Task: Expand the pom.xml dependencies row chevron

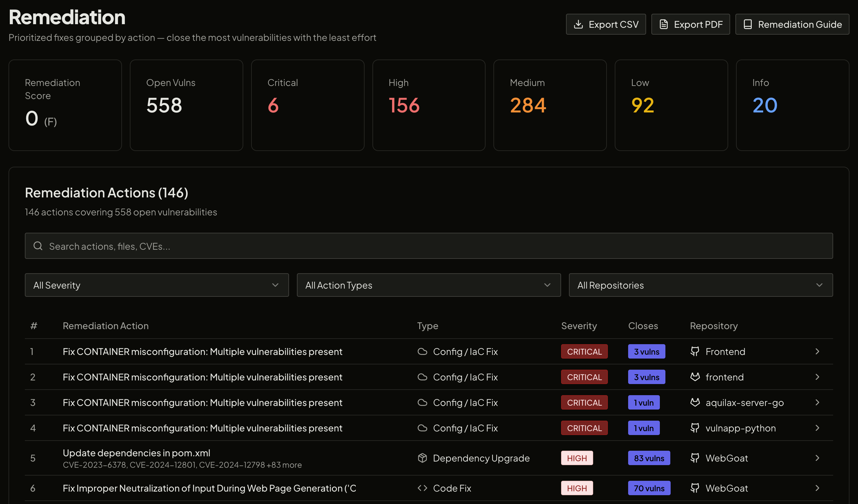Action: point(817,458)
